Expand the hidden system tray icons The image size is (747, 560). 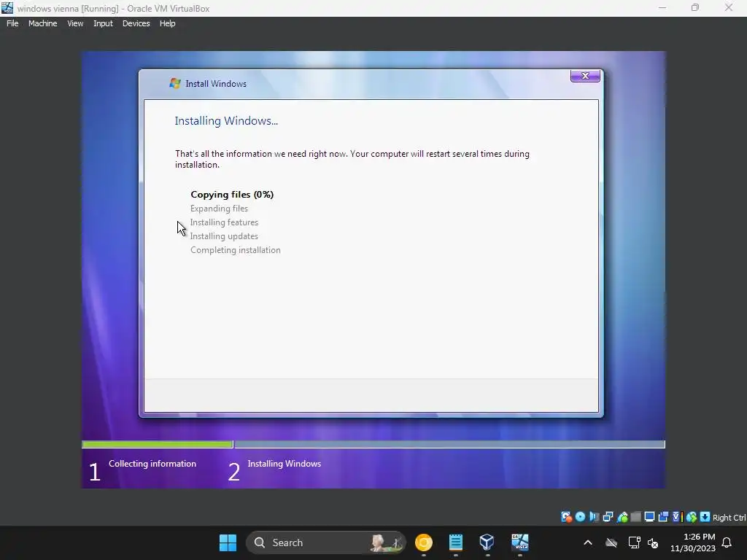click(x=588, y=542)
